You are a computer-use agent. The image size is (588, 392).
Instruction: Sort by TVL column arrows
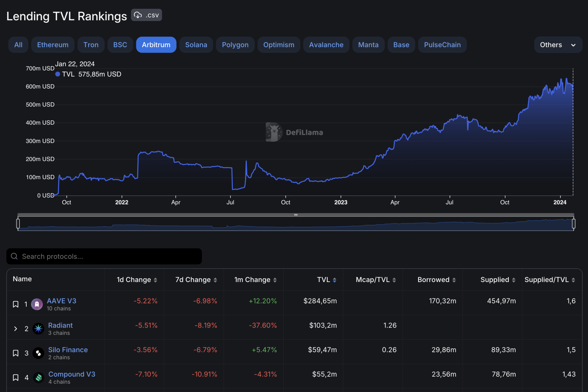point(334,280)
